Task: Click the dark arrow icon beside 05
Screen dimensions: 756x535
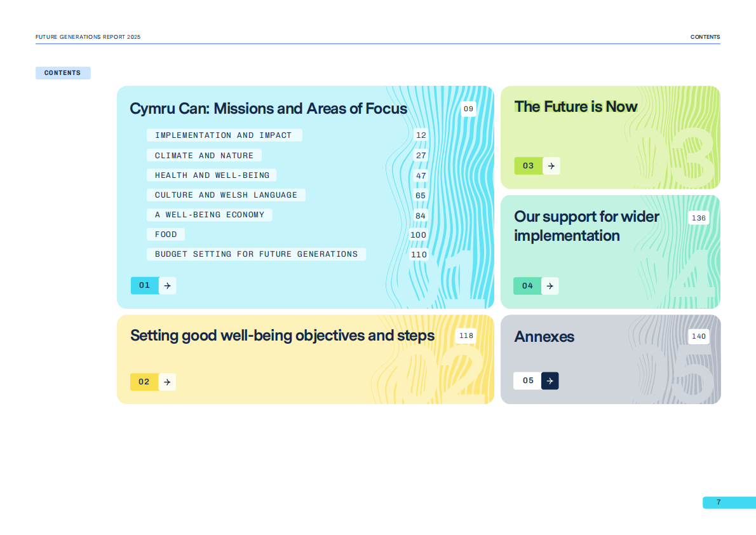Action: [x=550, y=381]
